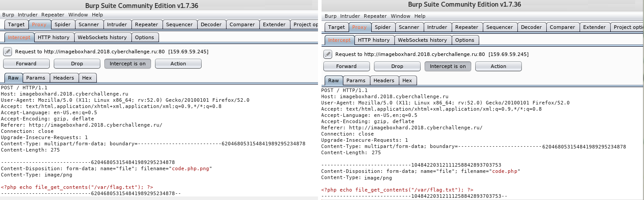
Task: Drop the request in left window
Action: (77, 64)
